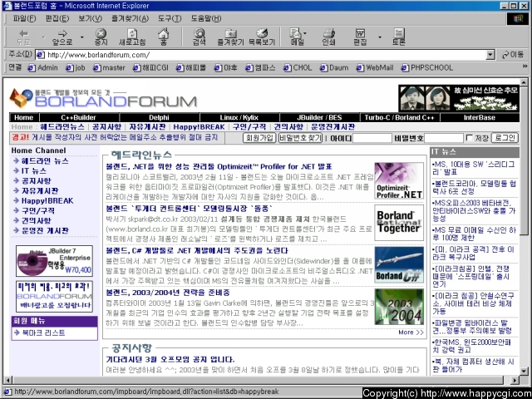Screen dimensions: 532x399
Task: Open the 도움말(H) menu
Action: pos(206,18)
